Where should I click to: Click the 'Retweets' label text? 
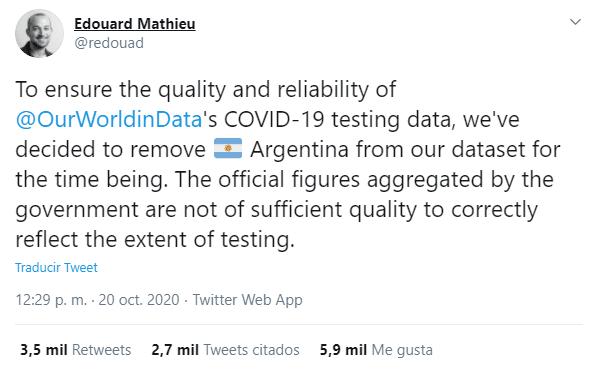tap(101, 350)
